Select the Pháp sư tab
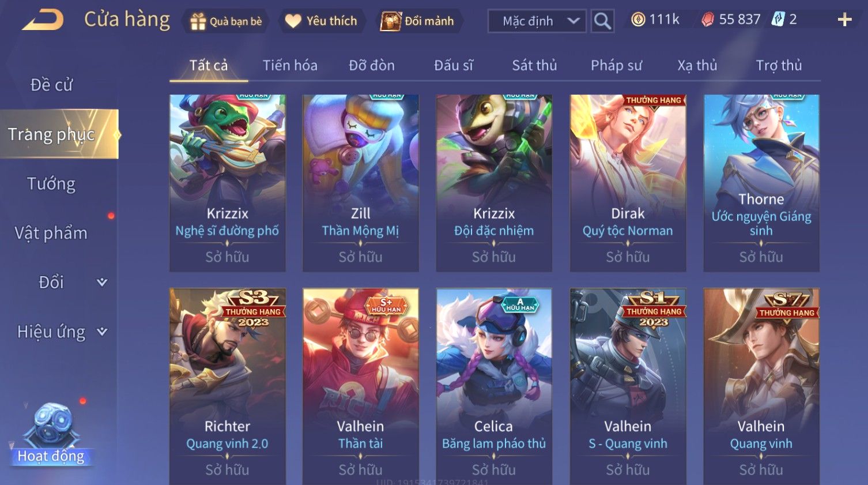The image size is (868, 485). [616, 65]
